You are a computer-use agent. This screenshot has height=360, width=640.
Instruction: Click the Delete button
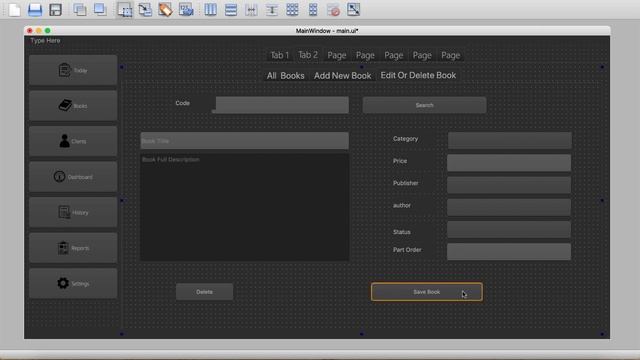204,292
